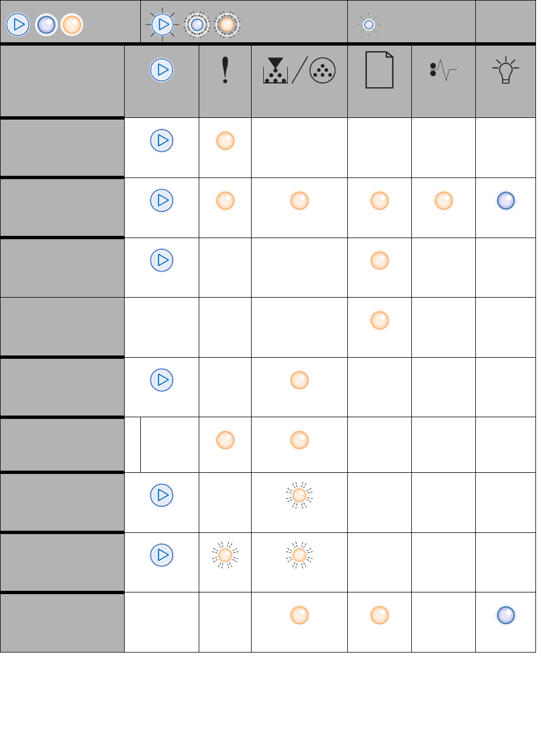Click the blue ready light in second status row
The width and height of the screenshot is (541, 756).
(505, 200)
